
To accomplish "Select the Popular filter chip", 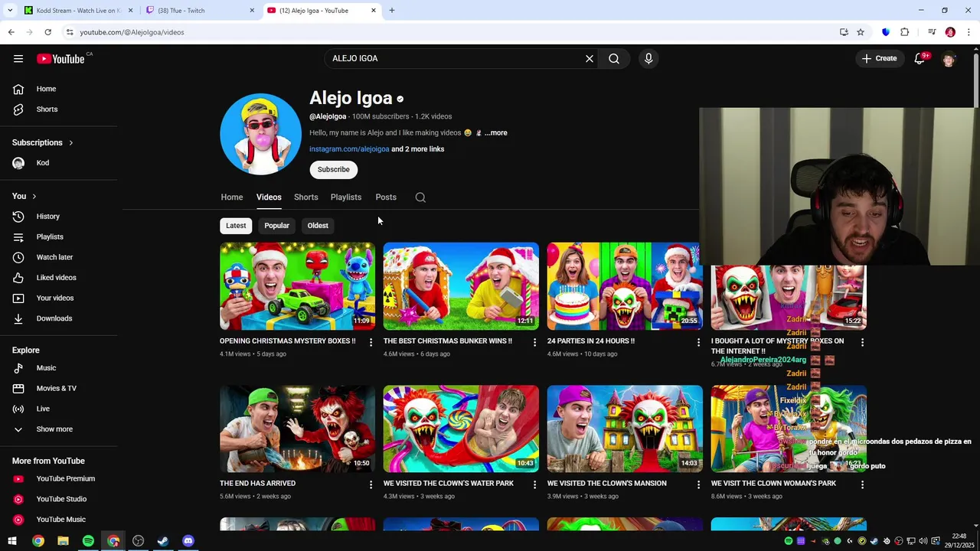I will pos(276,226).
